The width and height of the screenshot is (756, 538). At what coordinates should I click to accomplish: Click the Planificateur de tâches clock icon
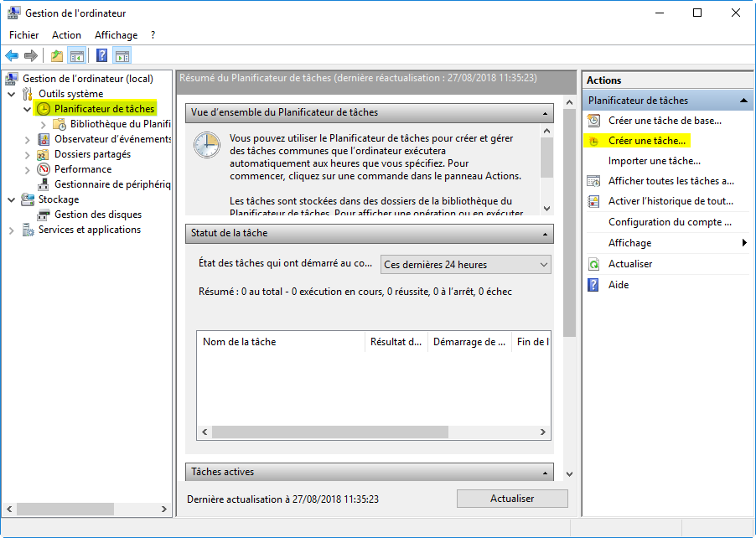point(44,109)
